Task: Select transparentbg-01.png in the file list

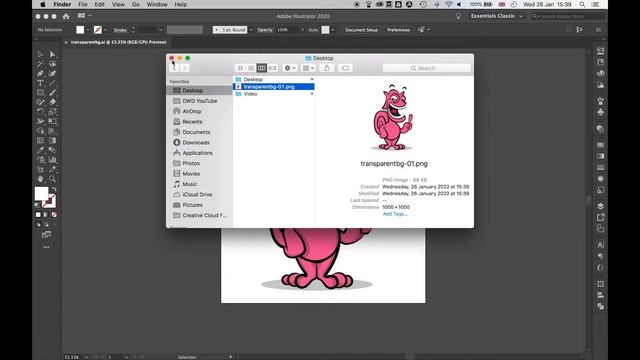Action: (x=273, y=87)
